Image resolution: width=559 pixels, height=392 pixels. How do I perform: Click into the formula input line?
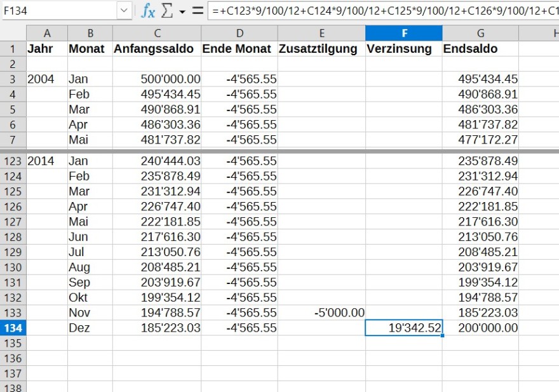[381, 11]
